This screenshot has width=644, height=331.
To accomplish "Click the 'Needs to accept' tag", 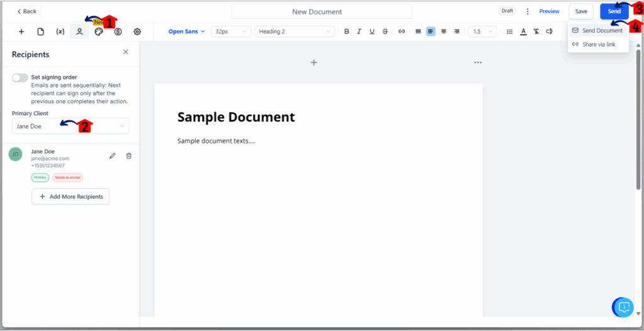I will click(68, 177).
